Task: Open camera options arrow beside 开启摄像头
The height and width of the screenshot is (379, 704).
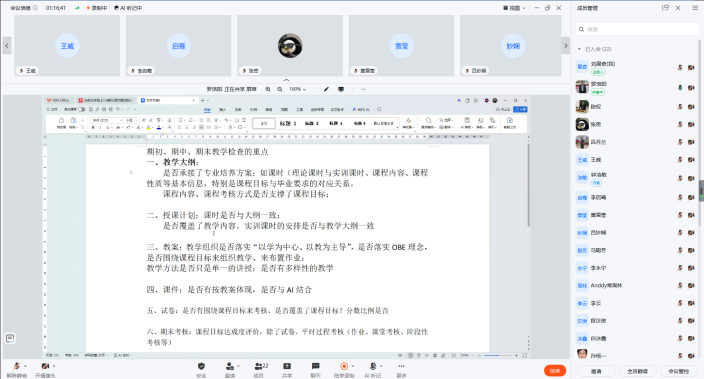Action: [53, 366]
